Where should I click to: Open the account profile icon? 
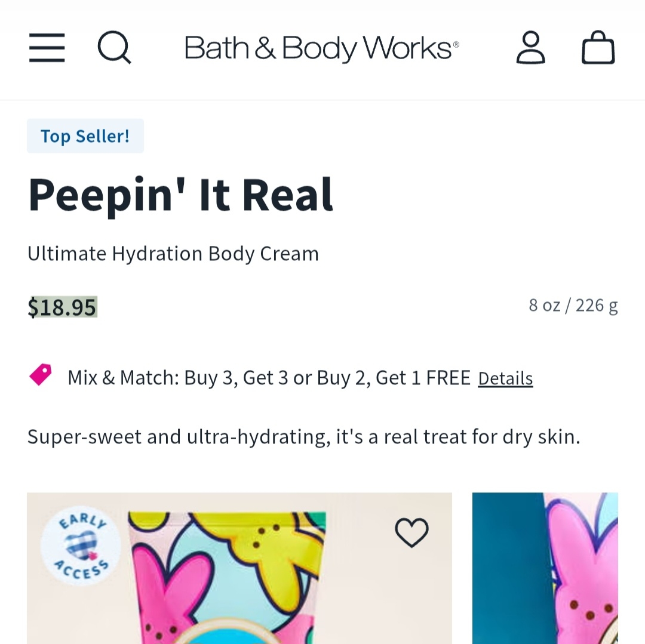(530, 48)
